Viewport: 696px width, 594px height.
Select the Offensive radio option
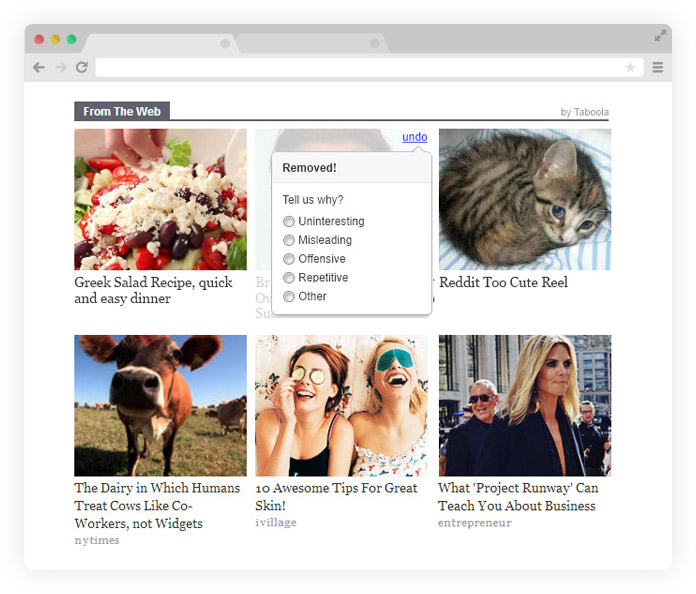pyautogui.click(x=289, y=259)
